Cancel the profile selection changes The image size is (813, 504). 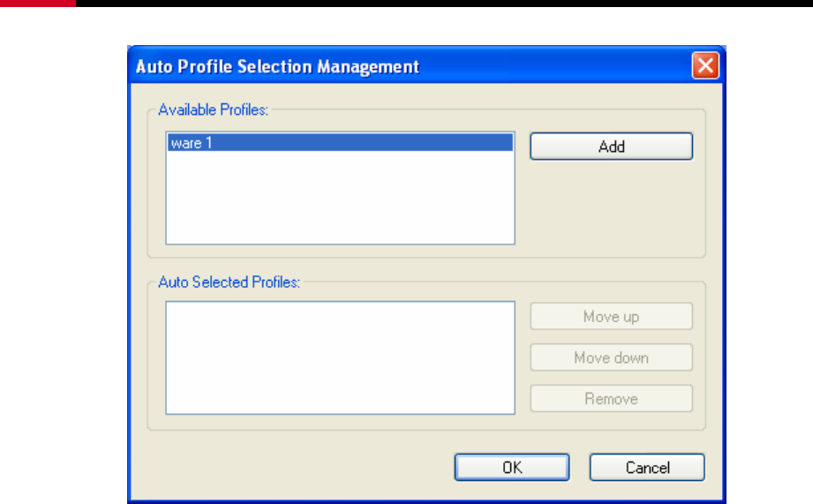647,467
